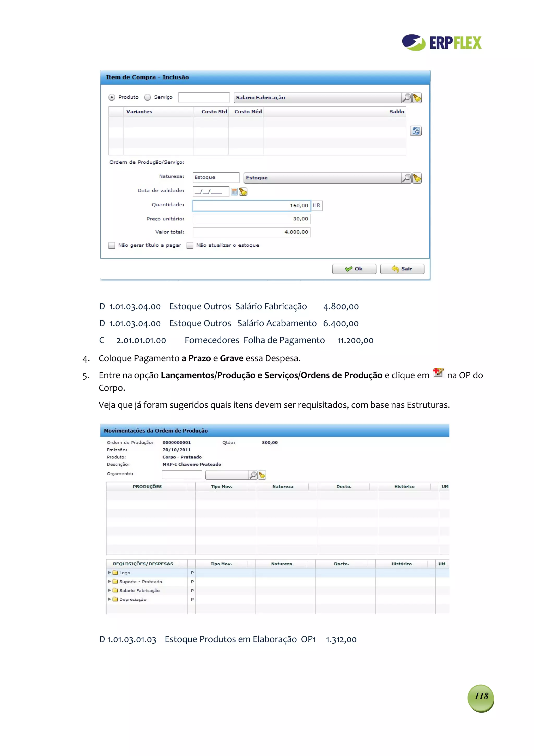The width and height of the screenshot is (534, 756).
Task: Click the Orçamento search magnifier icon
Action: [253, 475]
